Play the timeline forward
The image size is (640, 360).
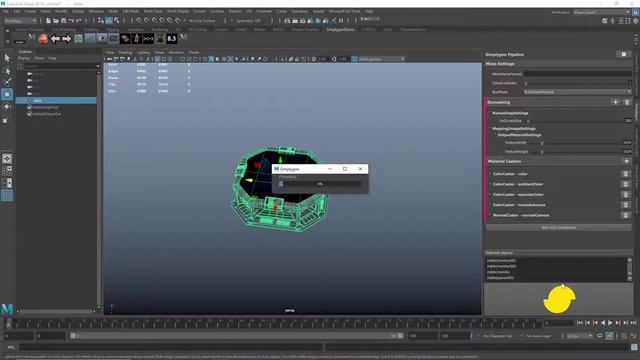(x=610, y=323)
